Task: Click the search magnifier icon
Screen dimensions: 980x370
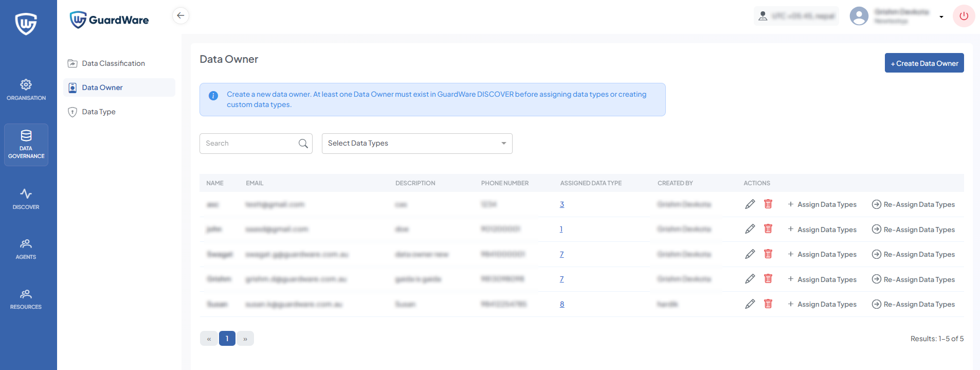Action: coord(303,144)
